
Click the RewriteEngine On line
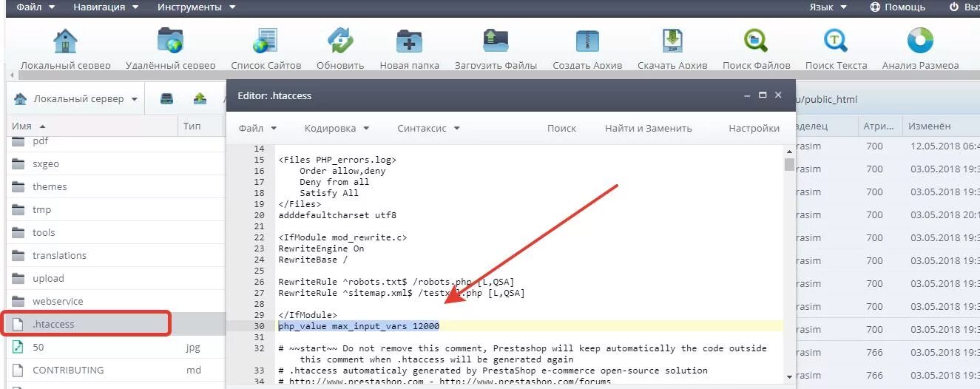pyautogui.click(x=321, y=248)
